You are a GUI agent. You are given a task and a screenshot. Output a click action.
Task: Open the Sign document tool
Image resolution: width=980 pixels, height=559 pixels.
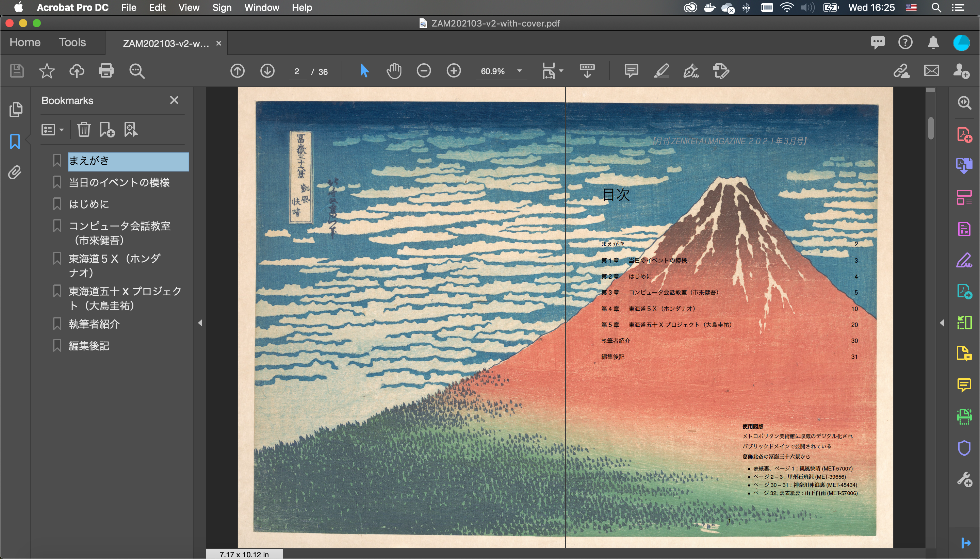691,71
